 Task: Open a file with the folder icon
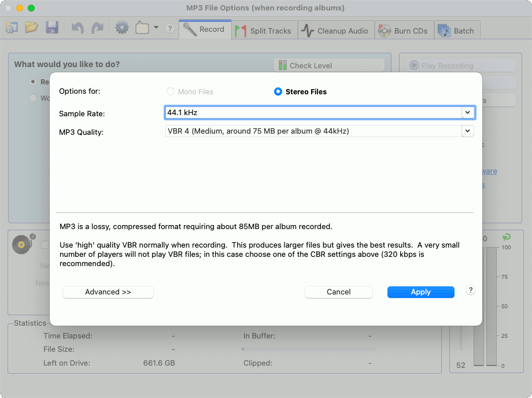coord(31,28)
